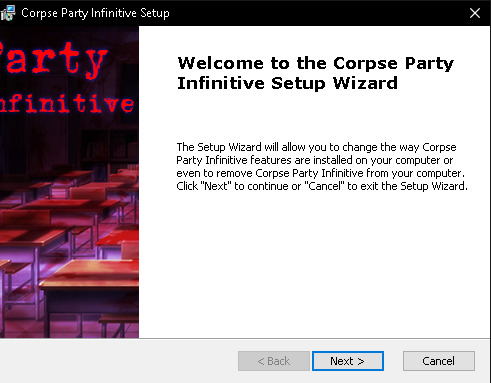The image size is (491, 383).
Task: Click the classroom banner artwork
Action: [x=69, y=182]
